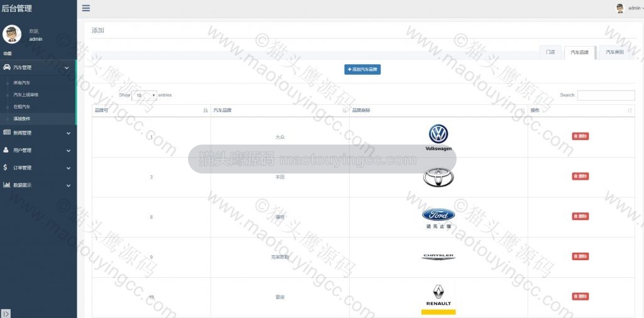Viewport: 644px width, 318px height.
Task: Click the 大众 brand name cell
Action: click(280, 137)
